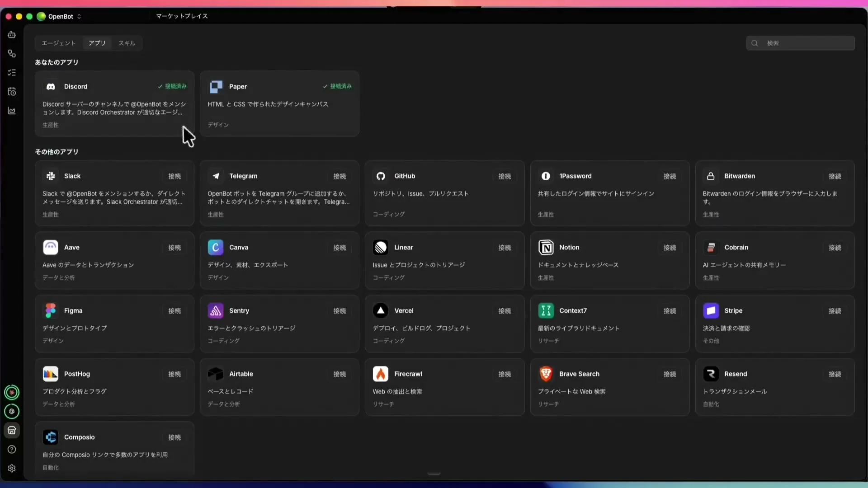The height and width of the screenshot is (488, 868).
Task: Click the Paper app logo
Action: point(216,86)
